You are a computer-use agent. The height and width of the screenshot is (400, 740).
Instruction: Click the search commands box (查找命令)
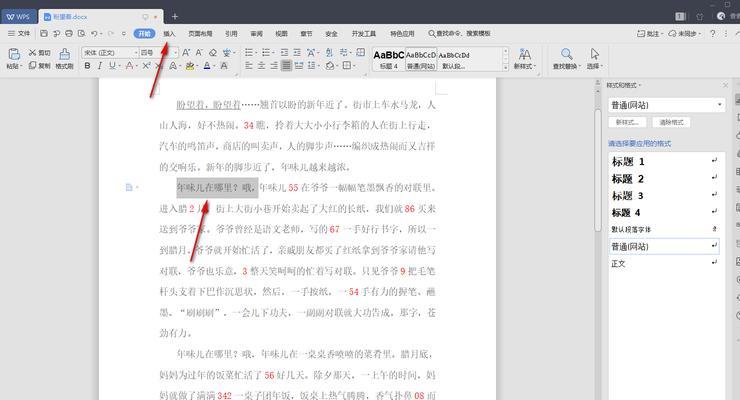click(459, 33)
